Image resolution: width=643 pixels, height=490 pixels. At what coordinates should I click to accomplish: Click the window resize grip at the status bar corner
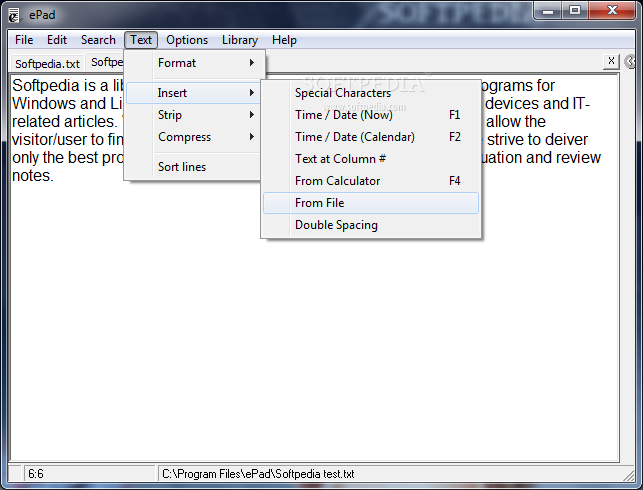(629, 476)
